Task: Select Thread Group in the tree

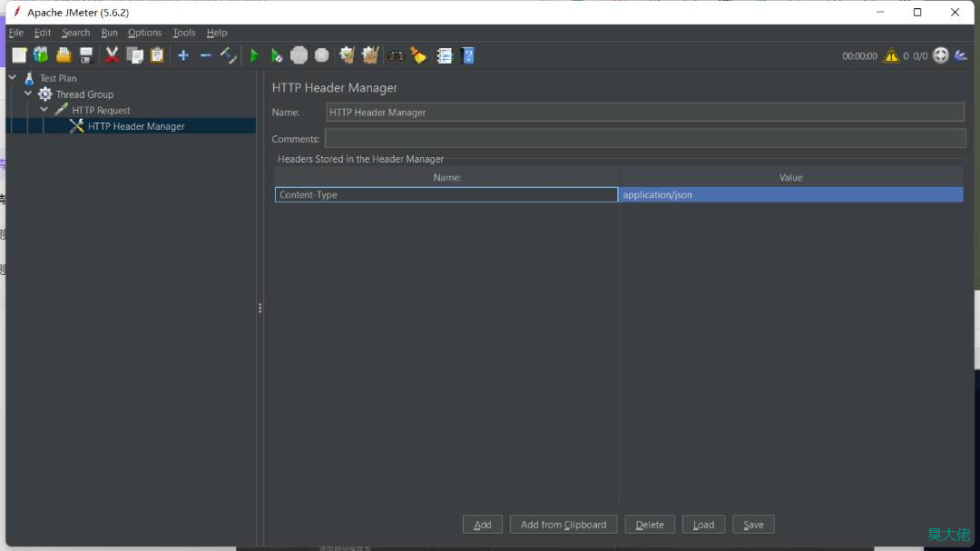Action: 84,94
